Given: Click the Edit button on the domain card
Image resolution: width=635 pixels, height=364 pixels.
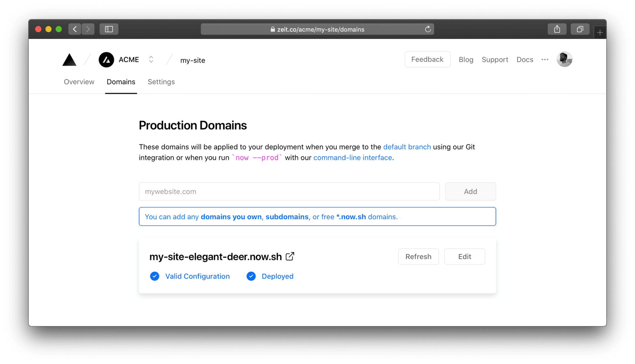Looking at the screenshot, I should point(464,256).
